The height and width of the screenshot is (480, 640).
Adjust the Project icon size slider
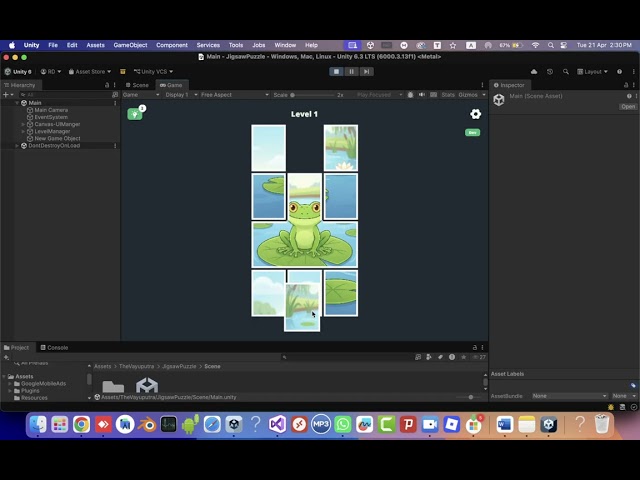point(471,397)
